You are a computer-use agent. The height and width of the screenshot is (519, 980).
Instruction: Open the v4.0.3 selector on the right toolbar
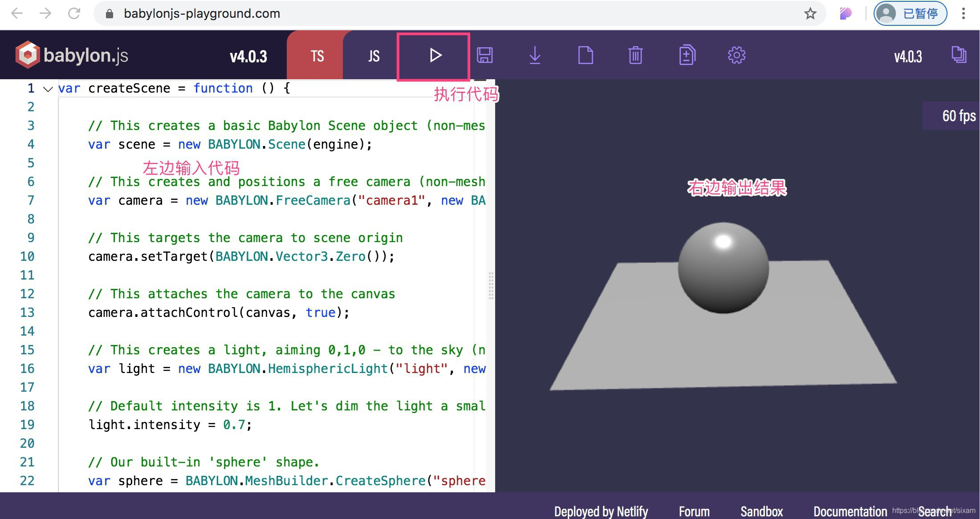click(x=908, y=56)
